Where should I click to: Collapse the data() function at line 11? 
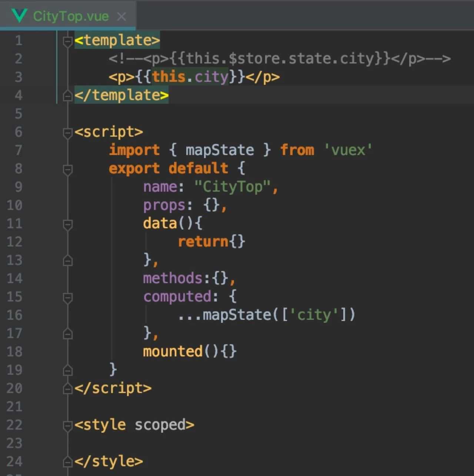coord(67,224)
